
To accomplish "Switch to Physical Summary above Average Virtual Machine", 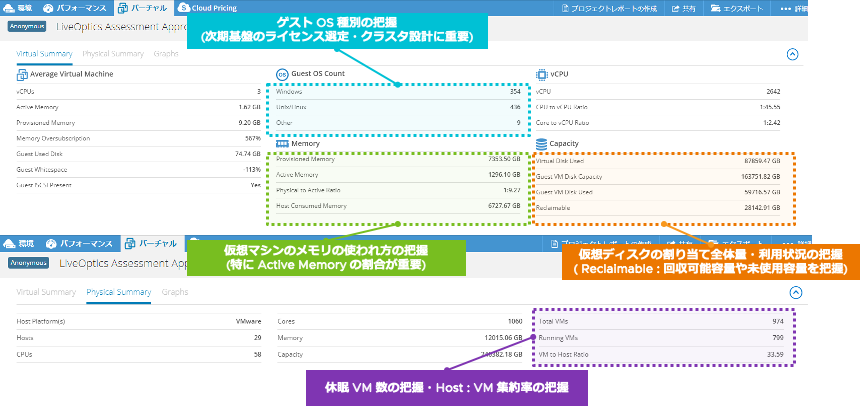I will pyautogui.click(x=113, y=54).
